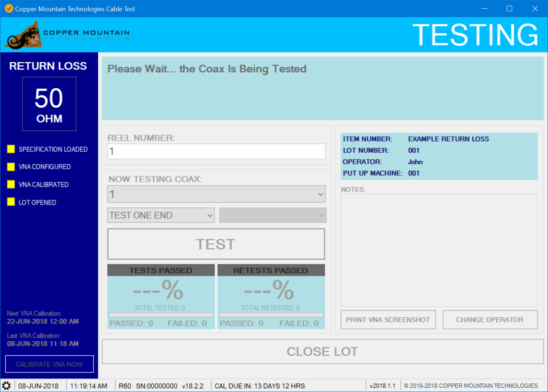Click the 'EXAMPLE RETURN LOSS' item number value
The height and width of the screenshot is (392, 548).
[448, 139]
